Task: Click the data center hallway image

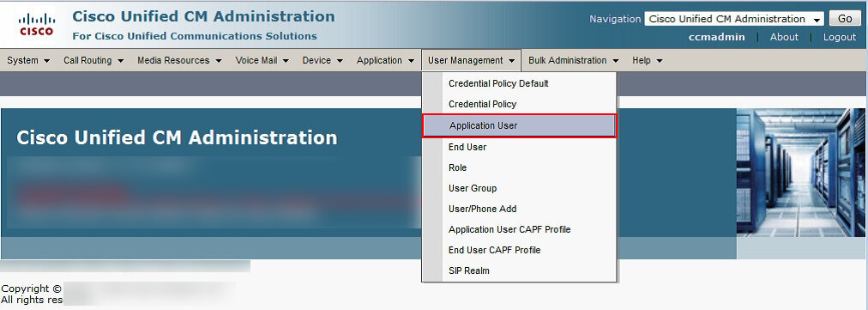Action: [800, 173]
